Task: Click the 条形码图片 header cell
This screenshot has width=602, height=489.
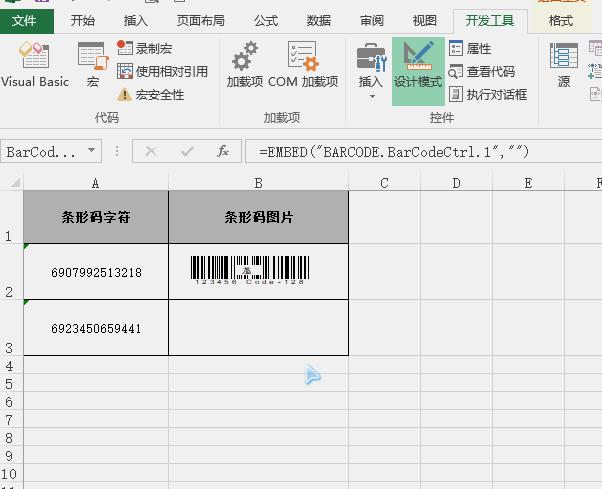Action: coord(258,217)
